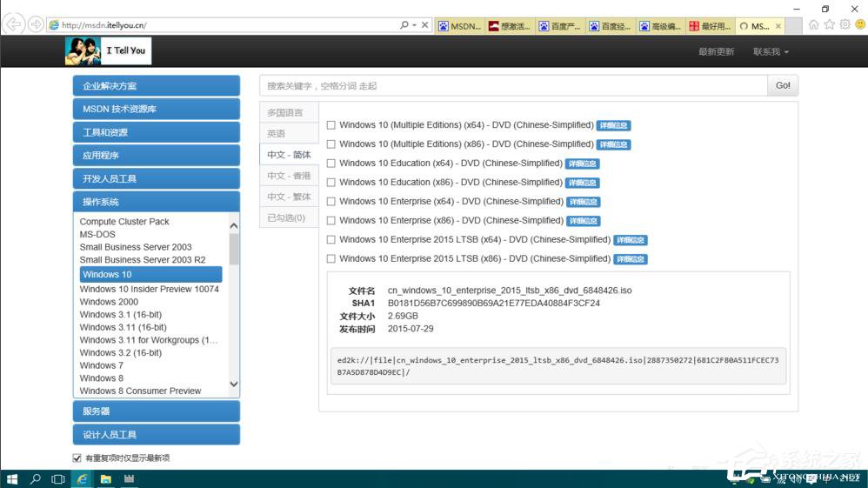The image size is (868, 488).
Task: Click the OS list vertical scrollbar
Action: 233,304
